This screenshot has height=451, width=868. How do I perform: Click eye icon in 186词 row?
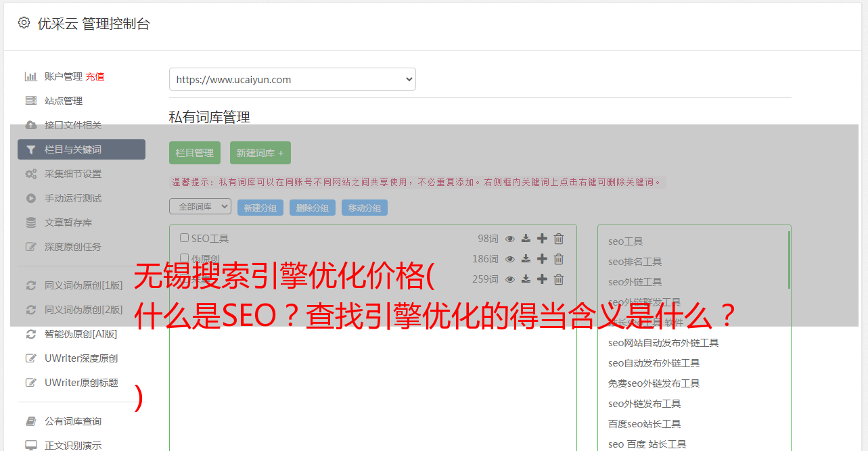[510, 259]
